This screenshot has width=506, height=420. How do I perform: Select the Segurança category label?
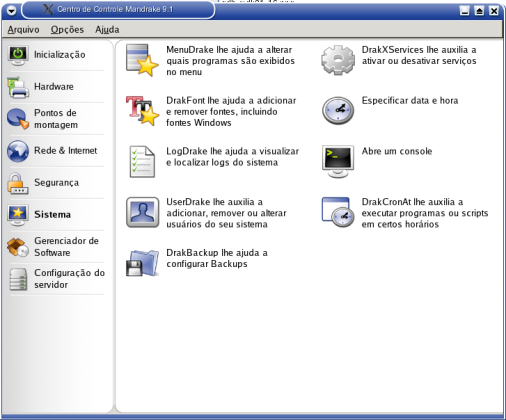(x=57, y=183)
